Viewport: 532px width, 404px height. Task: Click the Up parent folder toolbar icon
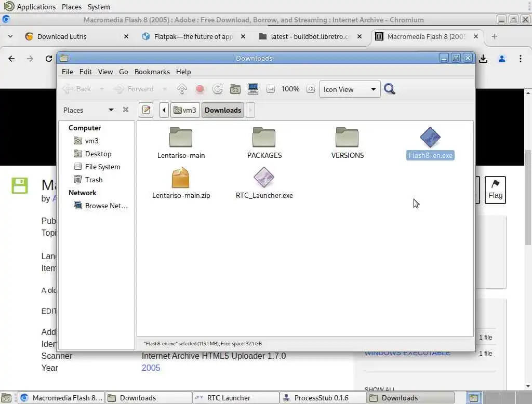click(182, 89)
